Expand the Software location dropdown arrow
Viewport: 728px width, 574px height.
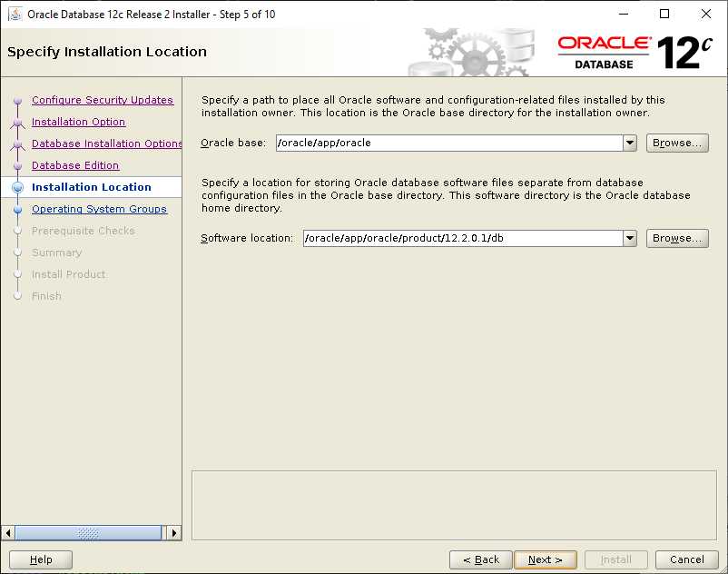click(x=630, y=238)
